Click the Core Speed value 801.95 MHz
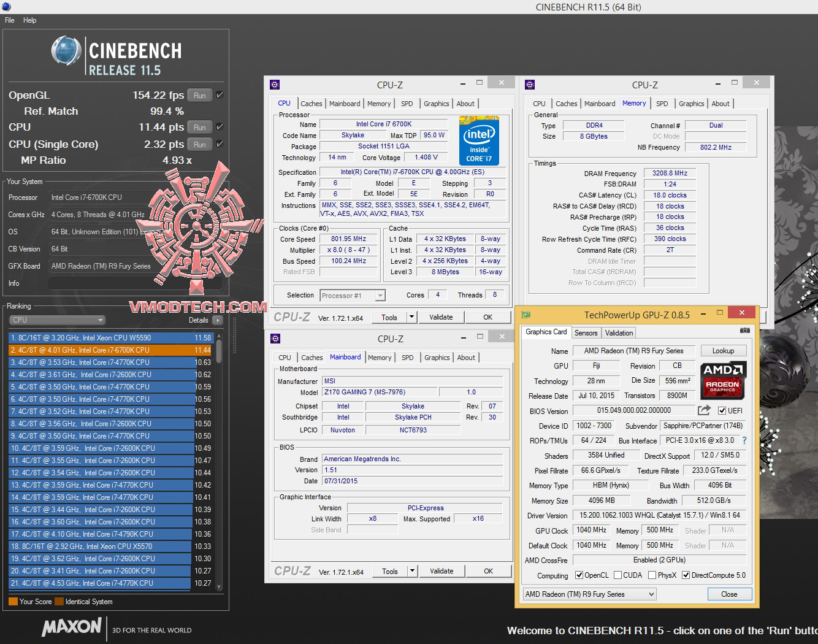The height and width of the screenshot is (644, 818). point(349,239)
